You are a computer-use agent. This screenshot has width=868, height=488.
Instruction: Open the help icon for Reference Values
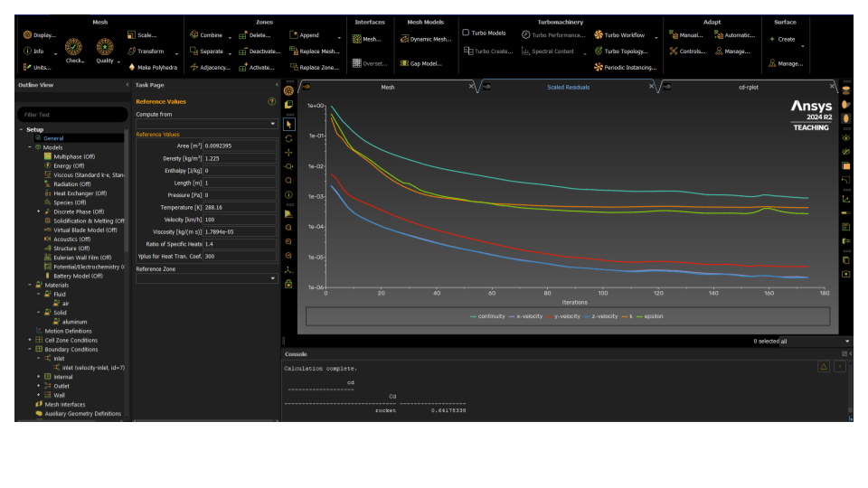[271, 102]
